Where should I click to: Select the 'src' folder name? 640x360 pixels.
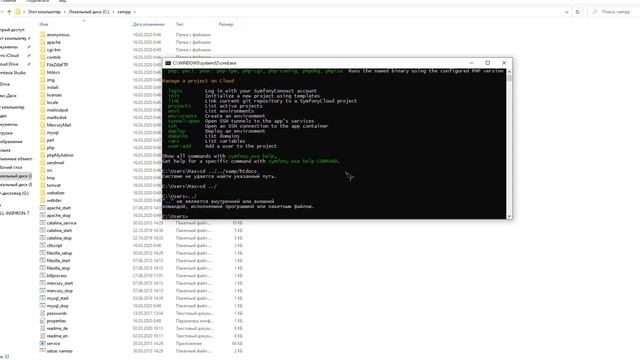pos(49,170)
